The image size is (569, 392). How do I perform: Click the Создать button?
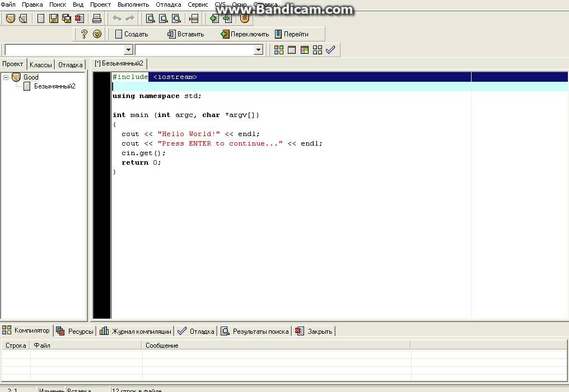pos(132,34)
